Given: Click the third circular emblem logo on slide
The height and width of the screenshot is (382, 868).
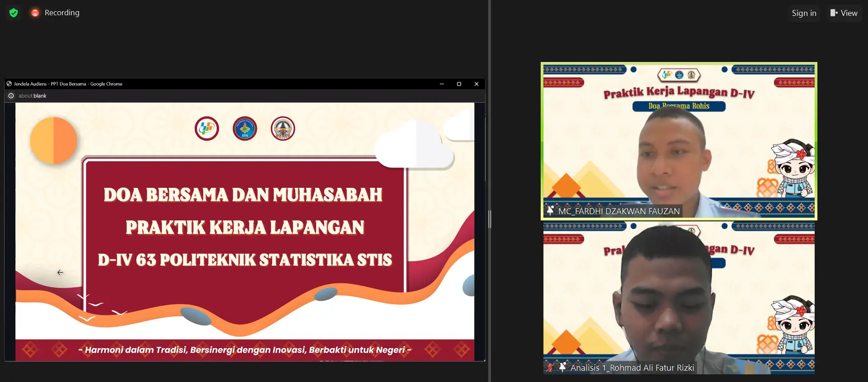Looking at the screenshot, I should (283, 129).
